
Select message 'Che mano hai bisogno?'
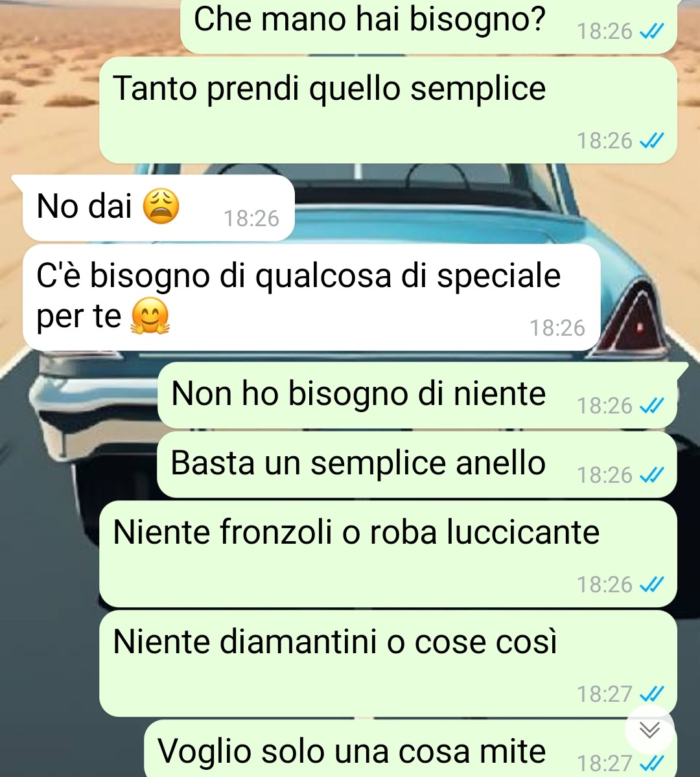point(428,26)
